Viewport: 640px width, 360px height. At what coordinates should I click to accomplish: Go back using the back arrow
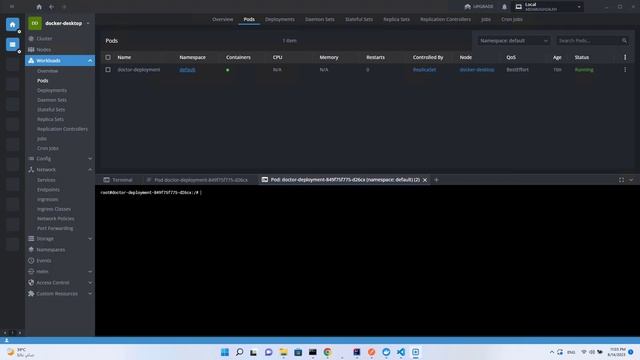coord(51,7)
